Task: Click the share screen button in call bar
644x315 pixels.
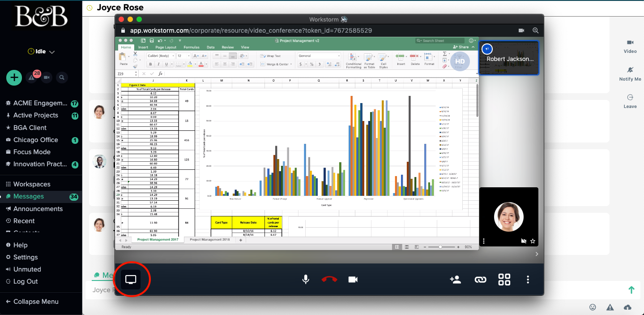Action: [131, 280]
